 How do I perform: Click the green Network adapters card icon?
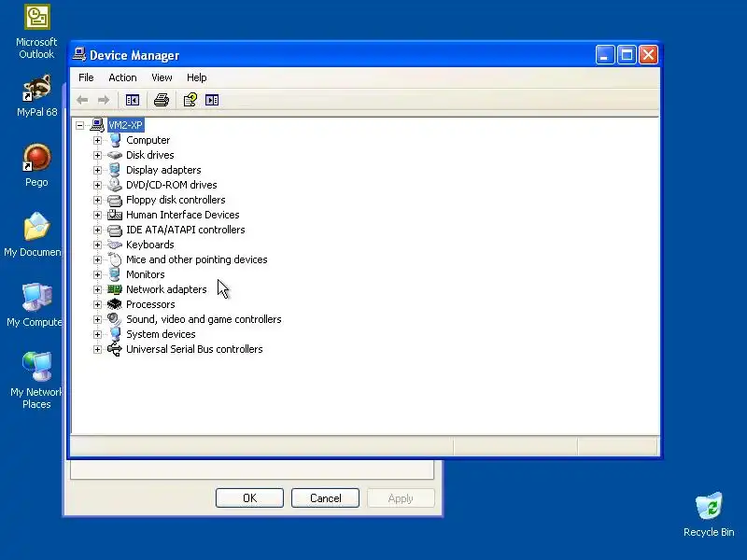pos(115,289)
